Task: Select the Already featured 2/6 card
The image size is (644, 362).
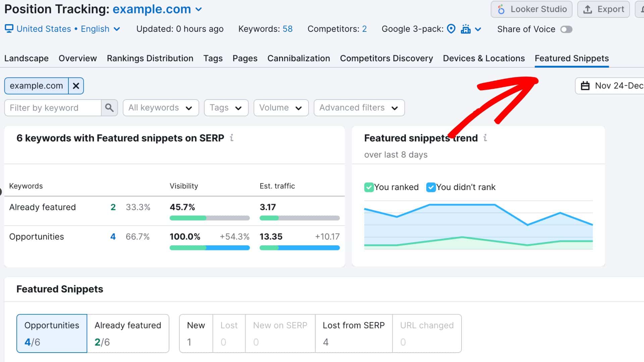Action: point(128,333)
